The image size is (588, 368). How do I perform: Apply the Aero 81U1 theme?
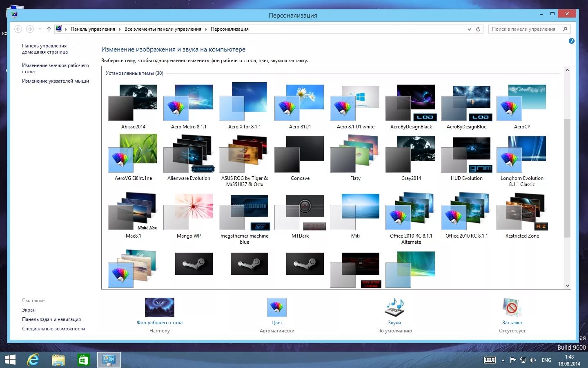(x=299, y=106)
